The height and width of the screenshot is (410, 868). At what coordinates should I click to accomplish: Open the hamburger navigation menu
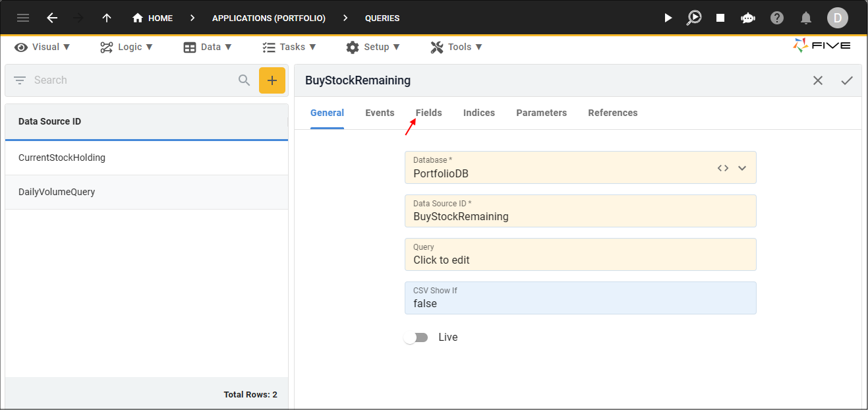(x=23, y=18)
